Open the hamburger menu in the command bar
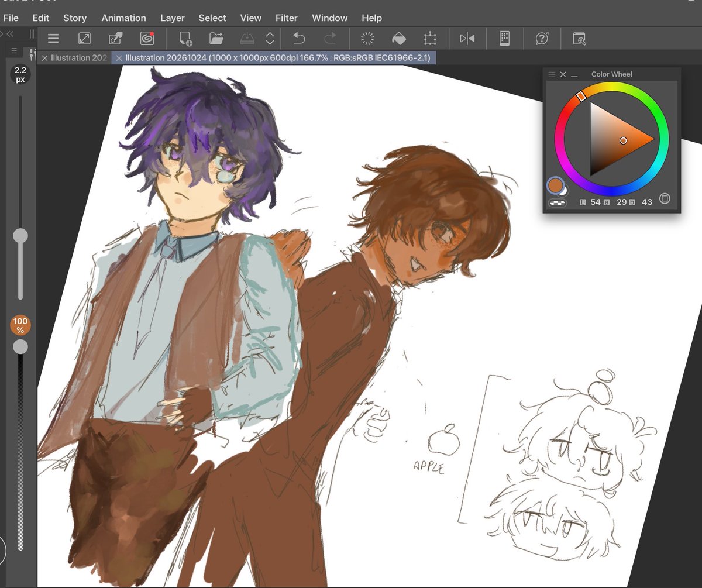Image resolution: width=702 pixels, height=588 pixels. [x=53, y=39]
